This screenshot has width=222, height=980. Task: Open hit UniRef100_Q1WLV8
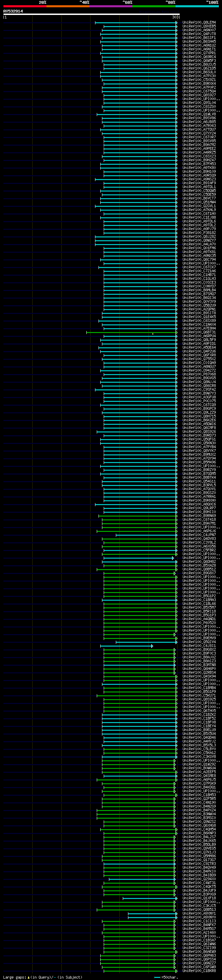(199, 114)
